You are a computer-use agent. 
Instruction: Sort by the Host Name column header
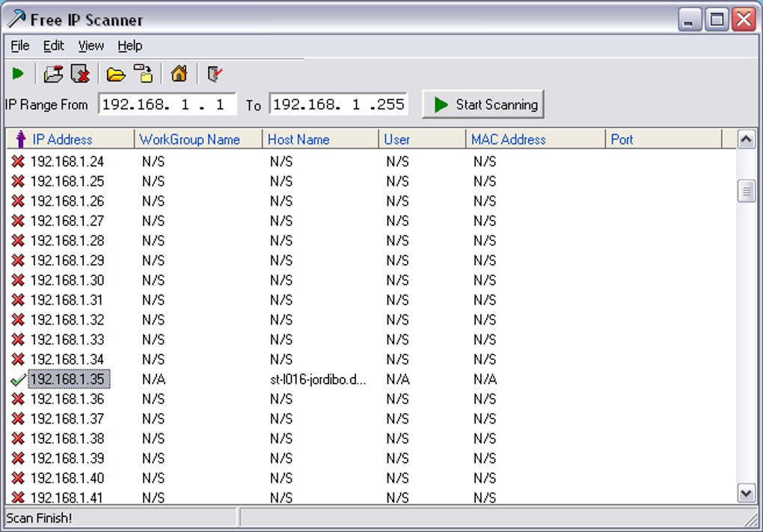[x=298, y=140]
